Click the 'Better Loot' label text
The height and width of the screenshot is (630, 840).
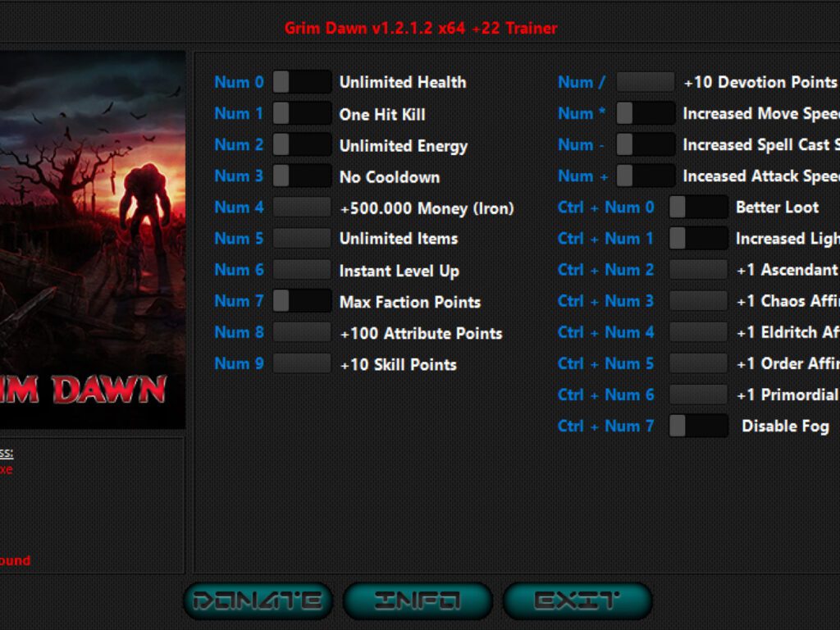tap(778, 208)
